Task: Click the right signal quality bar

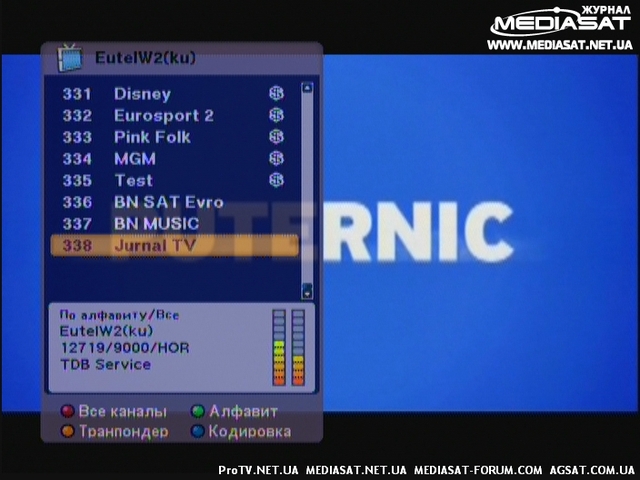Action: [298, 347]
